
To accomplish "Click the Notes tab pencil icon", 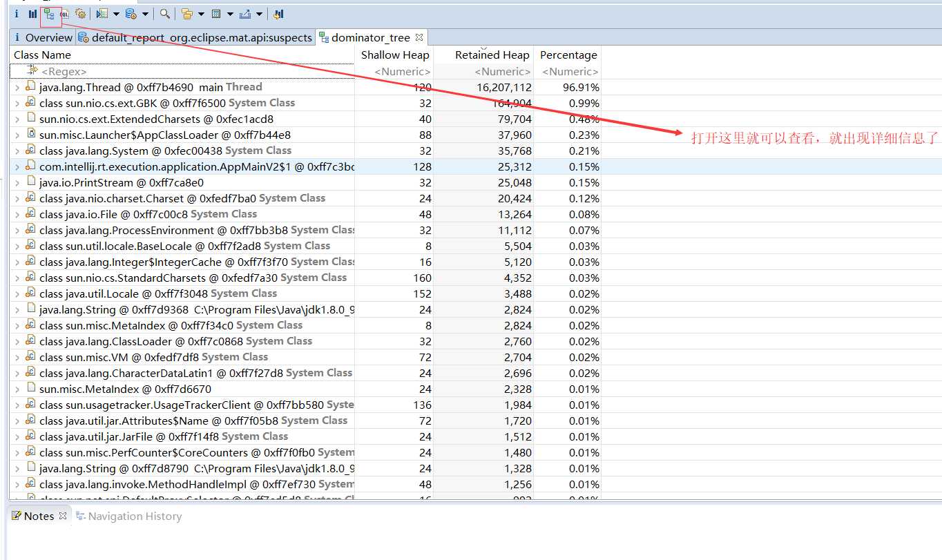I will pos(17,516).
